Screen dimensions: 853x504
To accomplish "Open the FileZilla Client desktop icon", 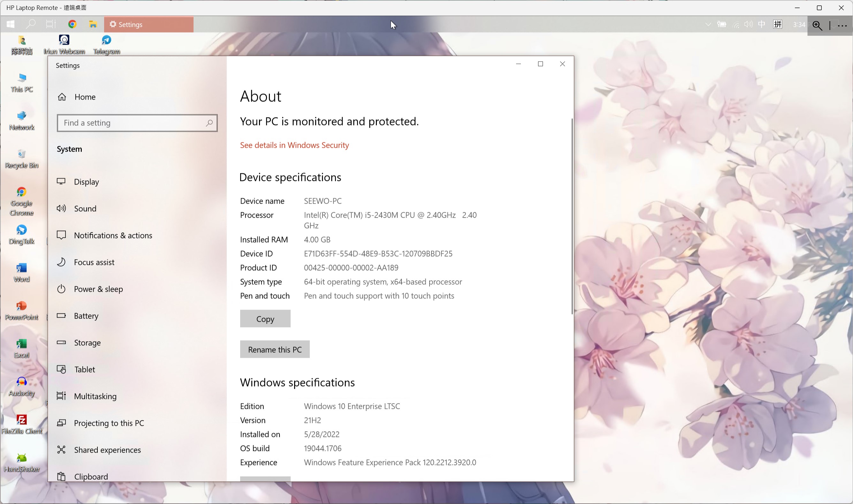I will pos(22,425).
